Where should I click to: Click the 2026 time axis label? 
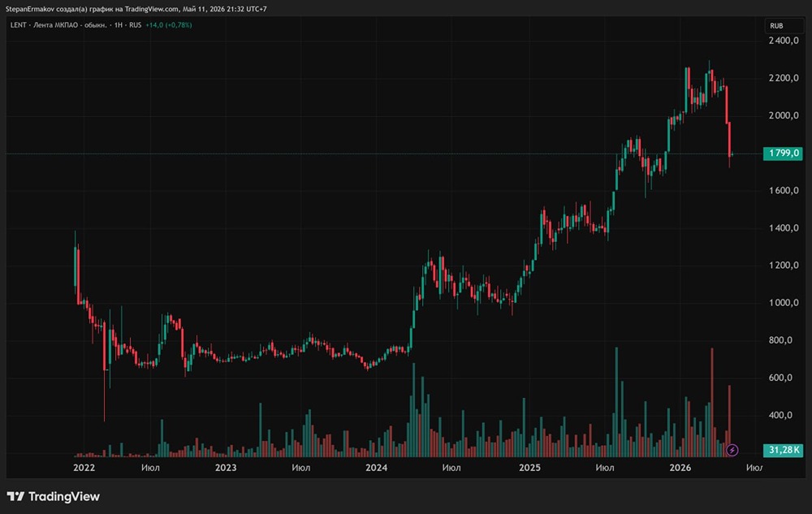coord(680,468)
